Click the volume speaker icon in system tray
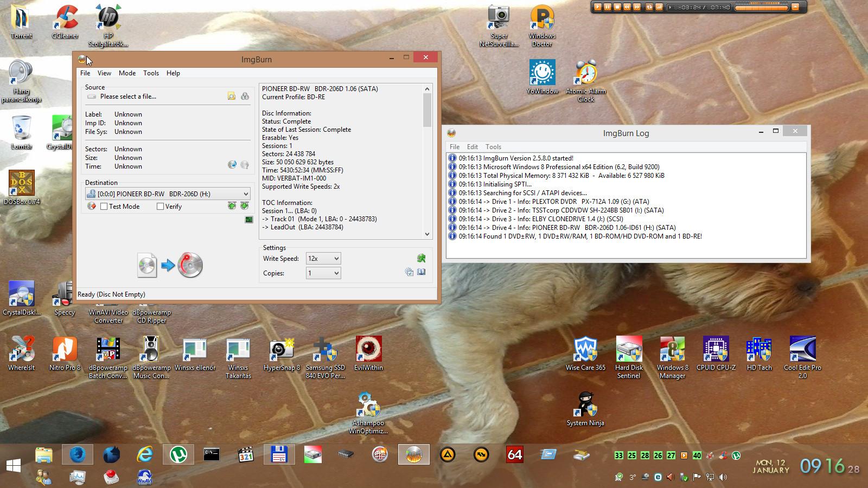Screen dimensions: 868x488 coord(723,477)
